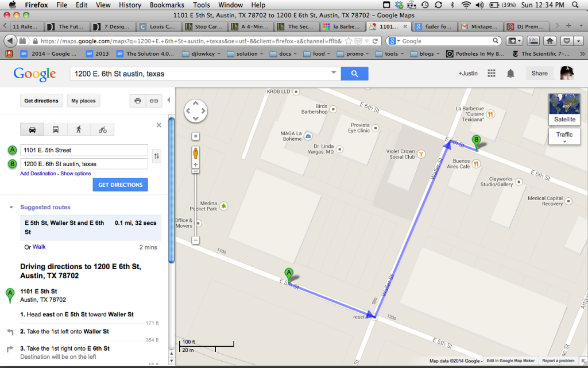Bookmark this page with the star icon

(x=349, y=41)
